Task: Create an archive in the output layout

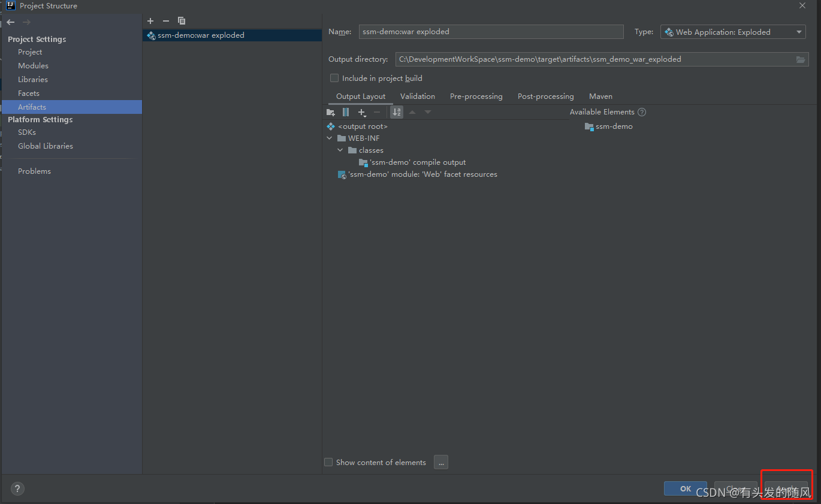Action: [346, 112]
